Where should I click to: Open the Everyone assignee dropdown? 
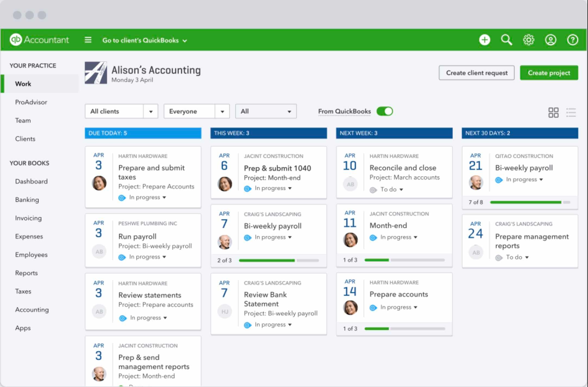196,111
